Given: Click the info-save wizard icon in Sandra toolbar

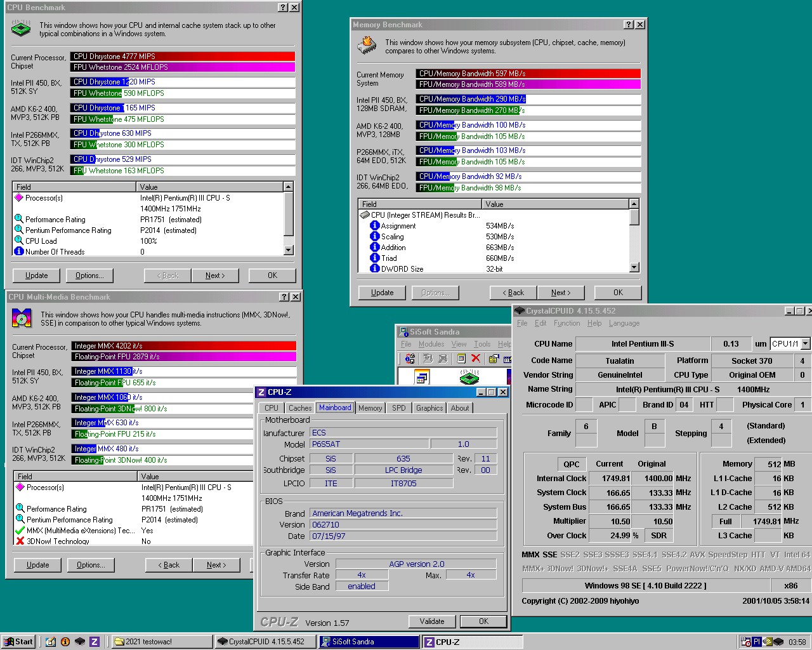Looking at the screenshot, I should (410, 359).
